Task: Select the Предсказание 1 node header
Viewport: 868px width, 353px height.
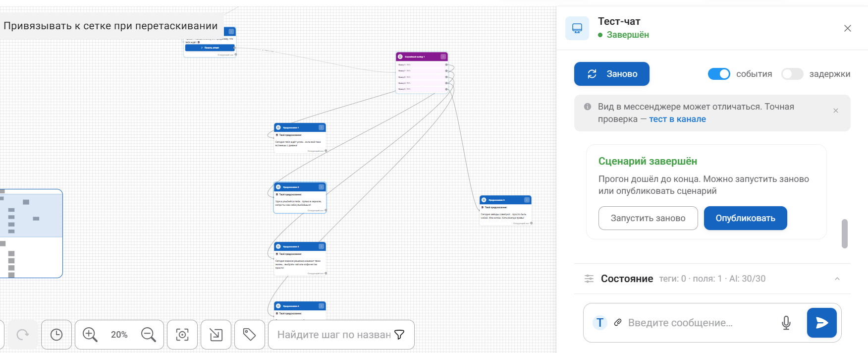Action: (300, 127)
